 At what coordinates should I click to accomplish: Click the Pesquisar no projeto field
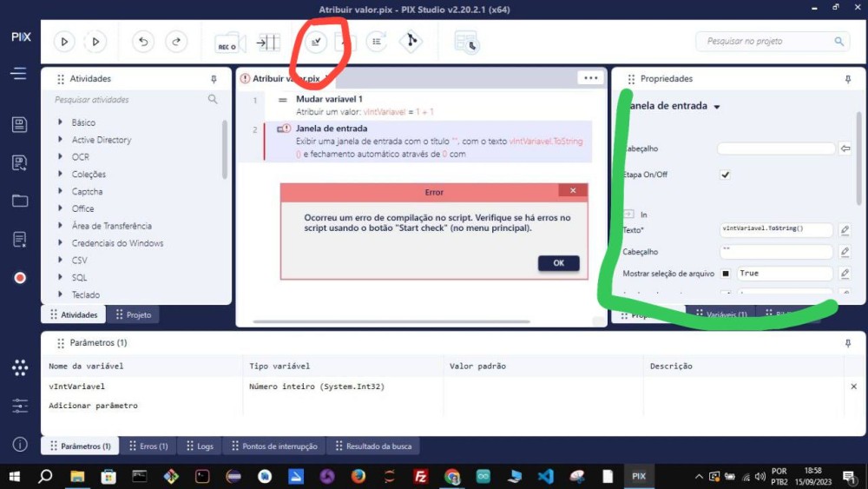click(x=773, y=41)
